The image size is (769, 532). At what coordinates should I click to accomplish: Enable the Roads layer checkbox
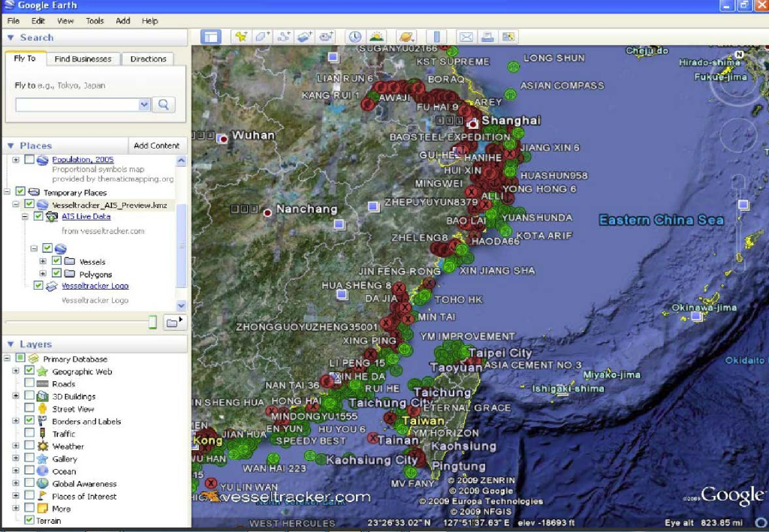[x=29, y=383]
